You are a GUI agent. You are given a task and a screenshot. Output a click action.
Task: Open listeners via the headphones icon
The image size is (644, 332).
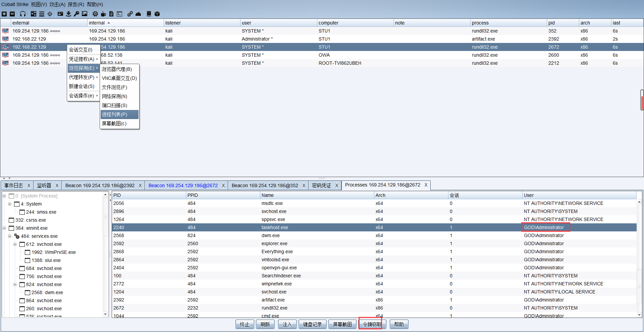tap(23, 14)
